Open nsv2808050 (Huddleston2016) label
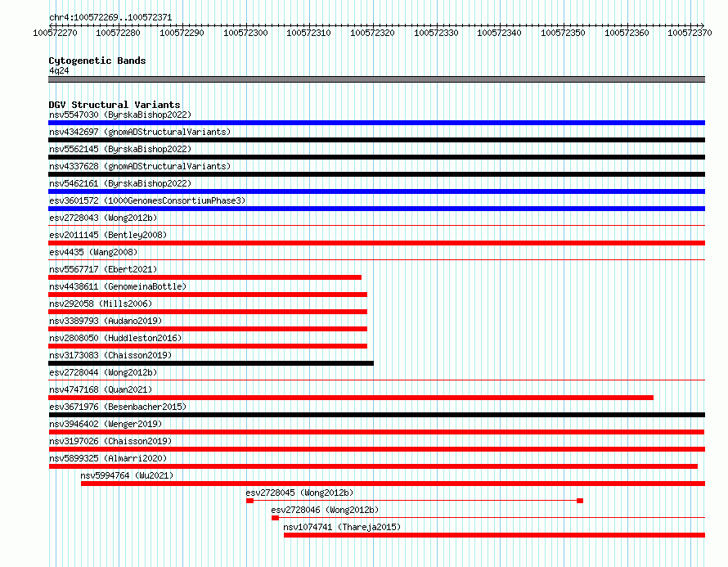The height and width of the screenshot is (567, 728). click(115, 338)
